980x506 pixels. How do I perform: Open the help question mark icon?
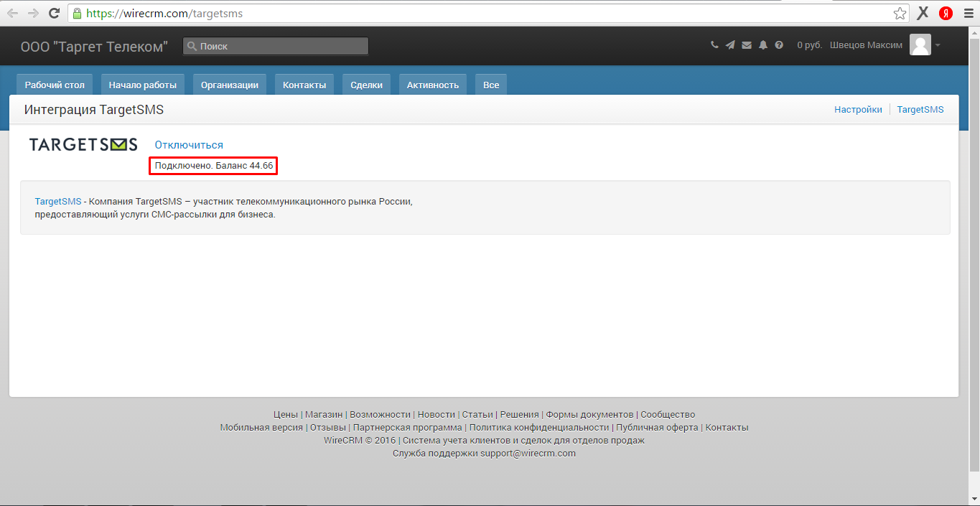click(x=779, y=44)
